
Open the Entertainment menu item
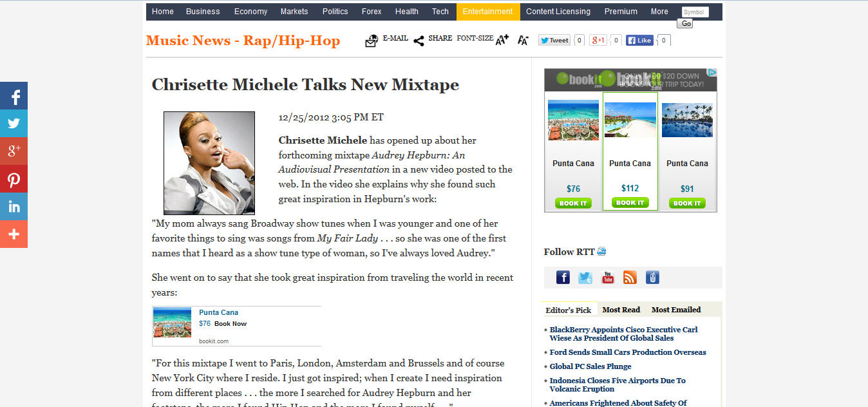[488, 12]
